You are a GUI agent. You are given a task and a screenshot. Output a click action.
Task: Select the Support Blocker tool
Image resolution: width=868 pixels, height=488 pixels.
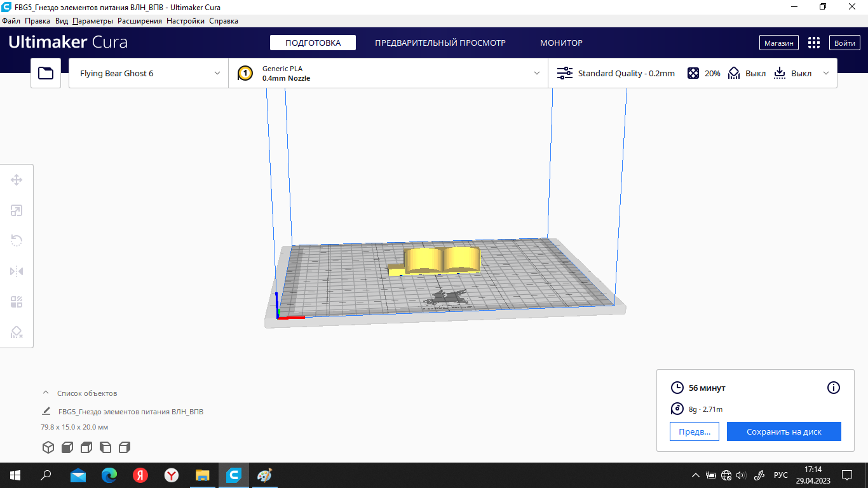[17, 332]
